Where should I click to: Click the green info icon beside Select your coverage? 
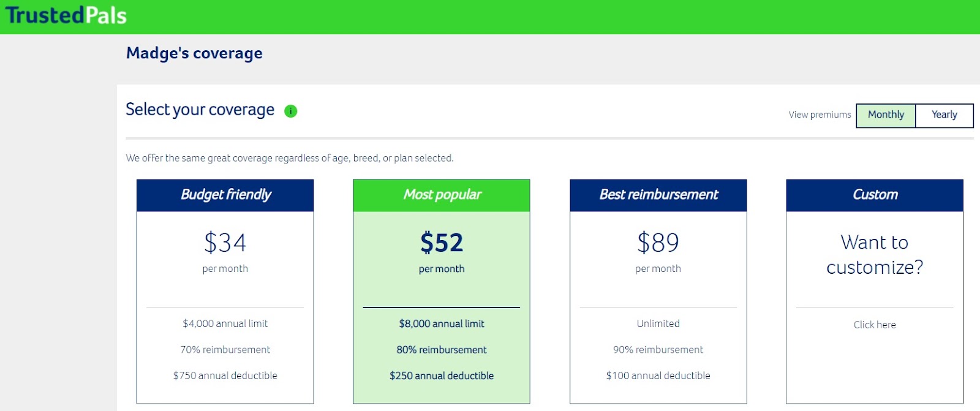point(291,111)
